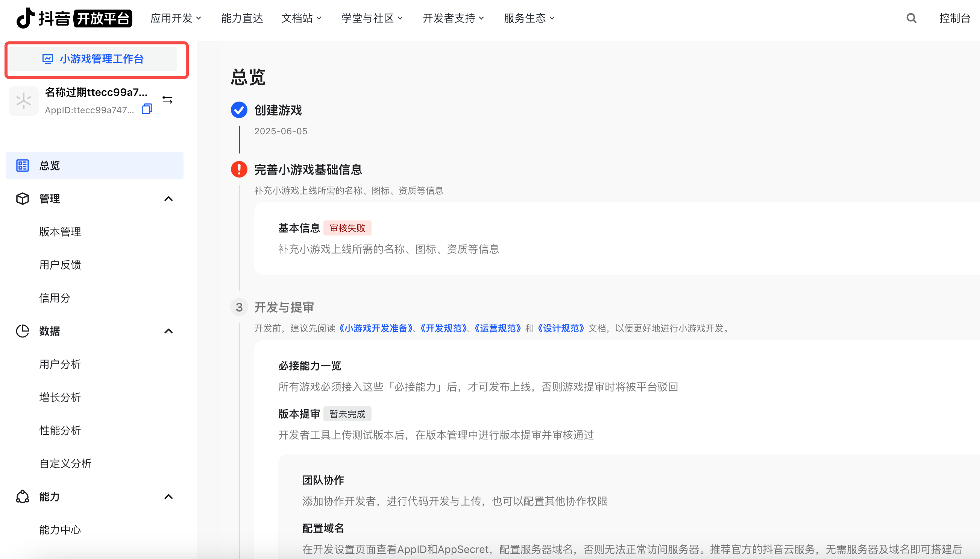Collapse the 数据 section chevron
This screenshot has width=980, height=559.
click(x=168, y=331)
